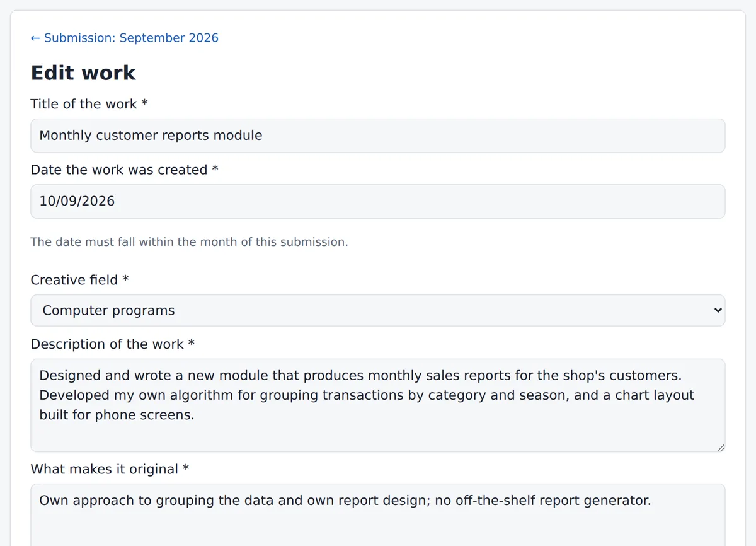Click the 'Date the work was created *' label
The height and width of the screenshot is (546, 756).
125,170
